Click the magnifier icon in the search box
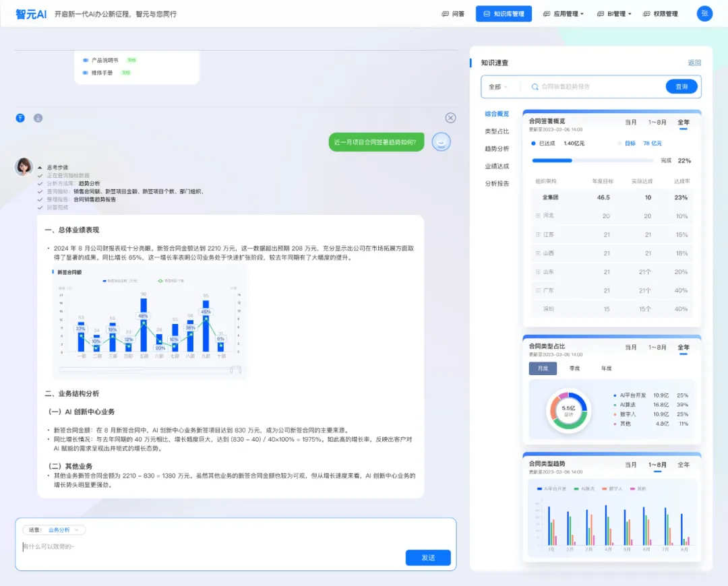The image size is (728, 586). click(535, 87)
